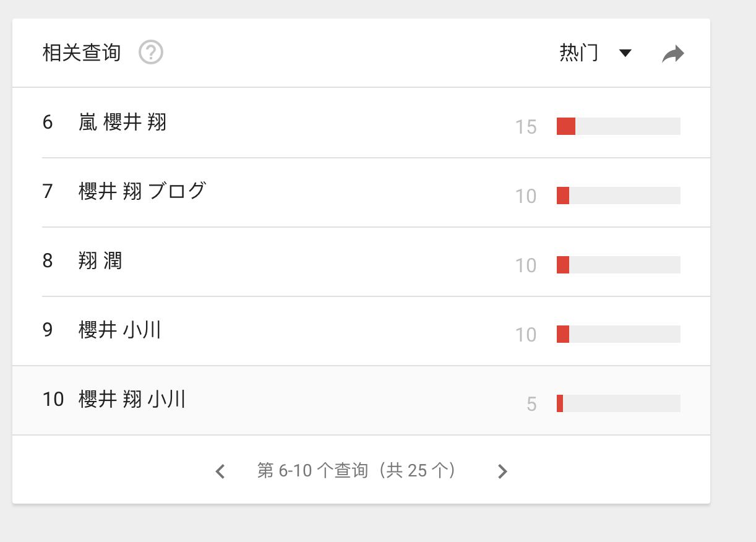
Task: Click the 相关查询 card title
Action: click(x=81, y=53)
